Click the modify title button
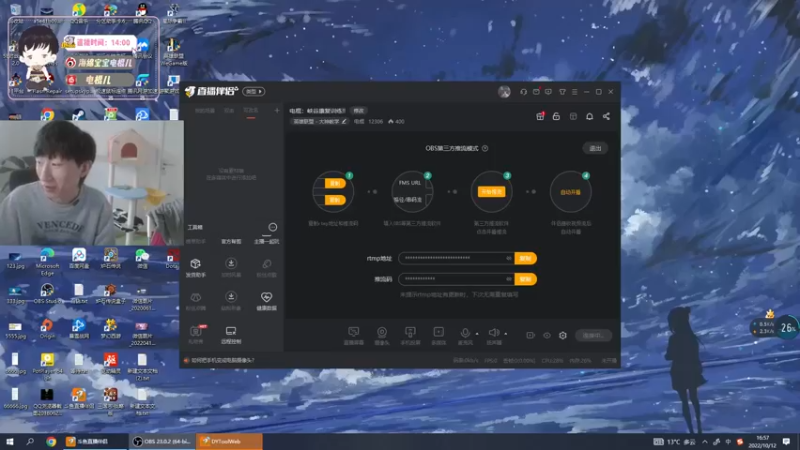Image resolution: width=800 pixels, height=450 pixels. [359, 111]
